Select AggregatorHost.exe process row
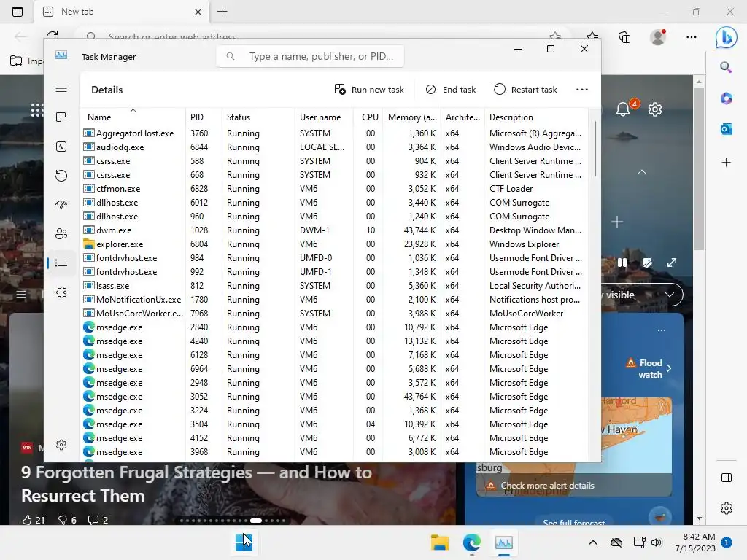Image resolution: width=747 pixels, height=560 pixels. pos(335,133)
